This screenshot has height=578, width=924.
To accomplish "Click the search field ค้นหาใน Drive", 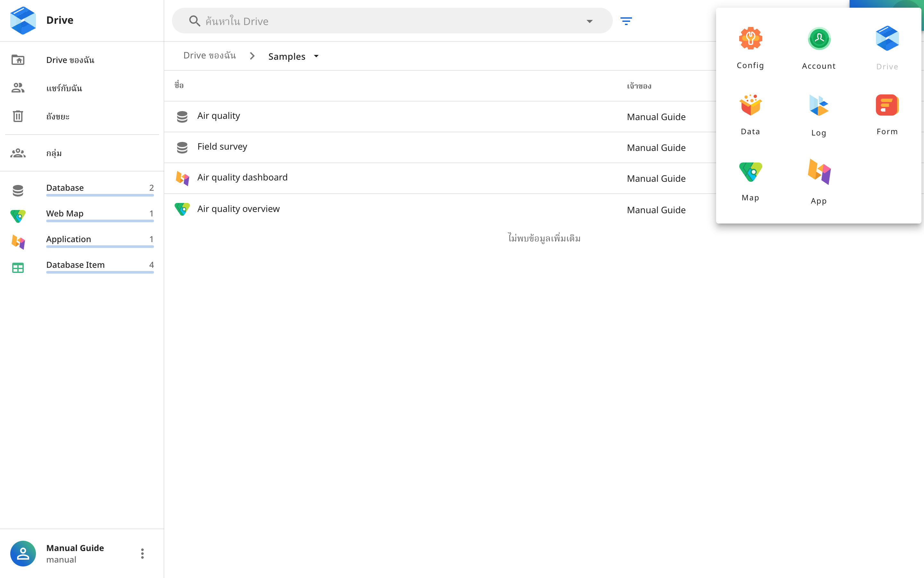I will [392, 21].
